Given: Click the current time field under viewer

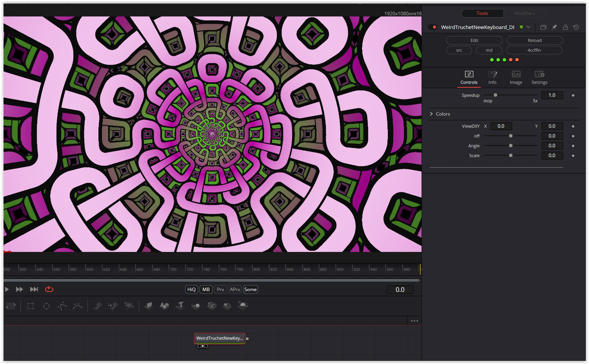Looking at the screenshot, I should pyautogui.click(x=400, y=290).
